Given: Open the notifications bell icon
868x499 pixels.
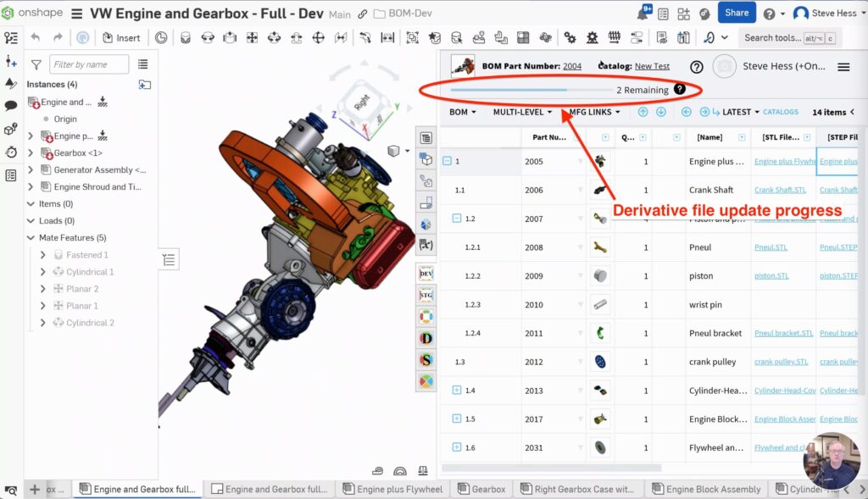Looking at the screenshot, I should [x=644, y=13].
